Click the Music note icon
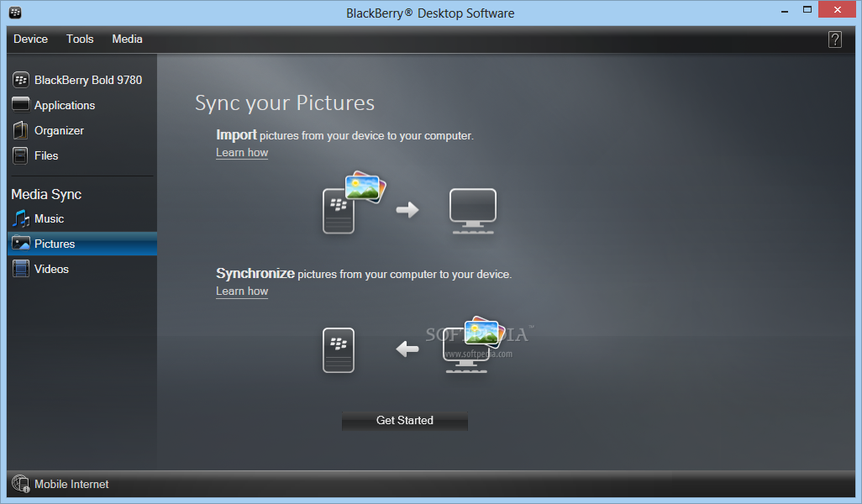The height and width of the screenshot is (504, 862). (x=21, y=218)
